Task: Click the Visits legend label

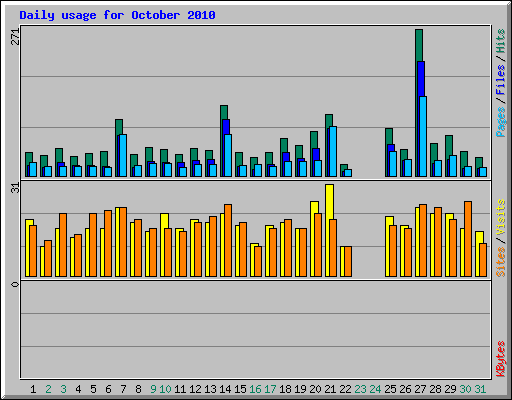Action: [500, 217]
